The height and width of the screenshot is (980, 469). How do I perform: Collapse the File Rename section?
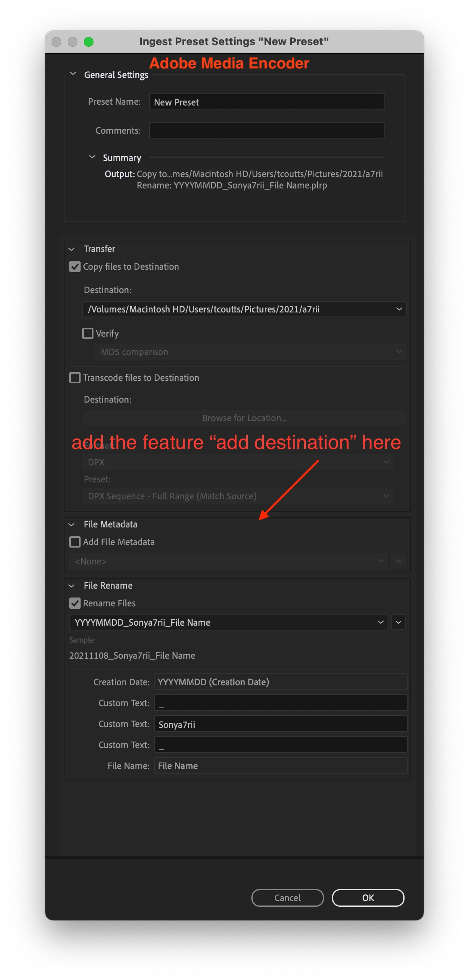72,586
